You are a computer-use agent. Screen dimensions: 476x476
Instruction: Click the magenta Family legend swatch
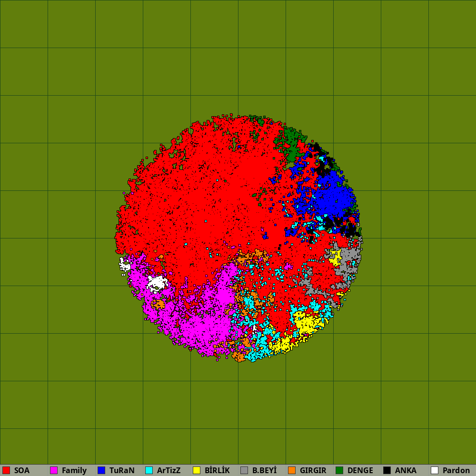[x=54, y=470]
